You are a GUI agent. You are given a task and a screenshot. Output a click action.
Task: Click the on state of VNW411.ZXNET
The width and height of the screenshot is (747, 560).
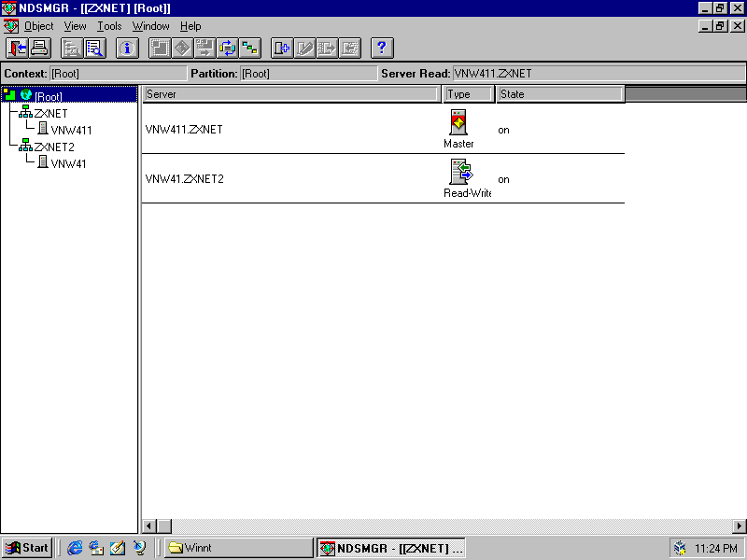pyautogui.click(x=503, y=130)
